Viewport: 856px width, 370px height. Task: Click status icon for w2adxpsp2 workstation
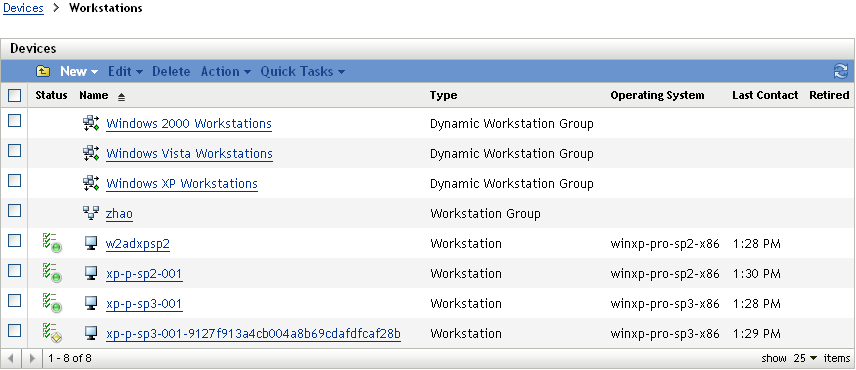[x=52, y=243]
